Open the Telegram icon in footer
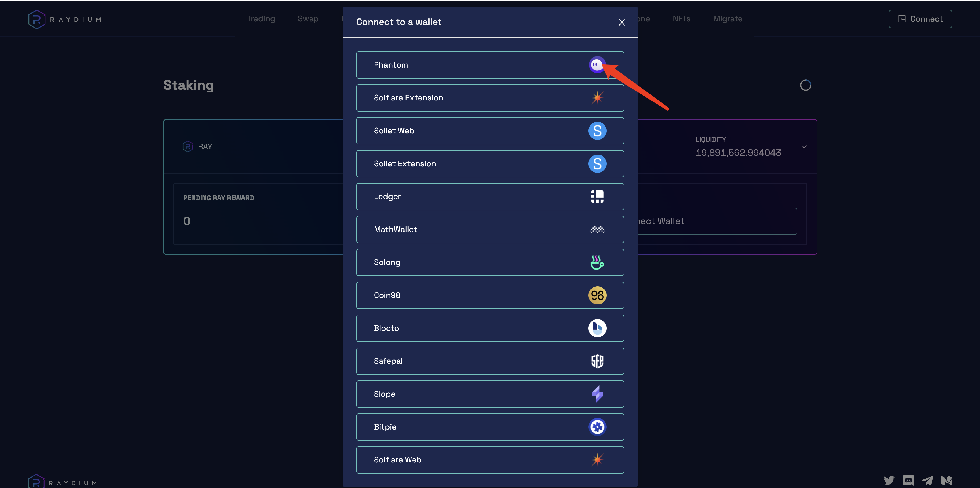 point(927,480)
